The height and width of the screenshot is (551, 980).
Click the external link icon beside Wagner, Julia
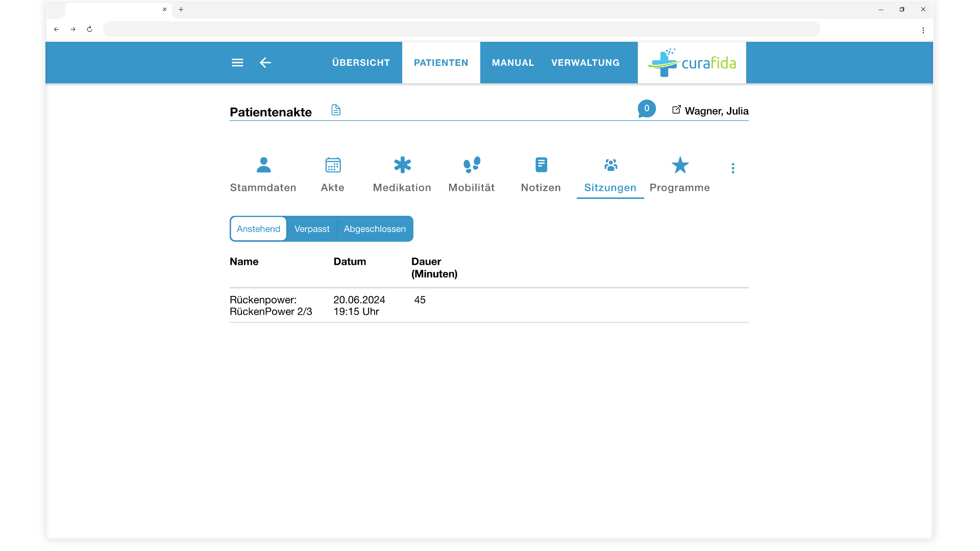coord(676,110)
